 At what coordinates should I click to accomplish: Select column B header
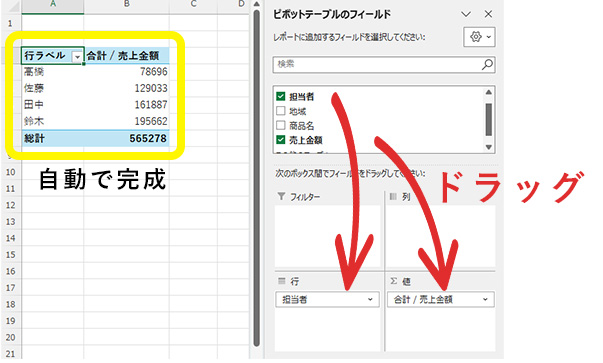127,5
